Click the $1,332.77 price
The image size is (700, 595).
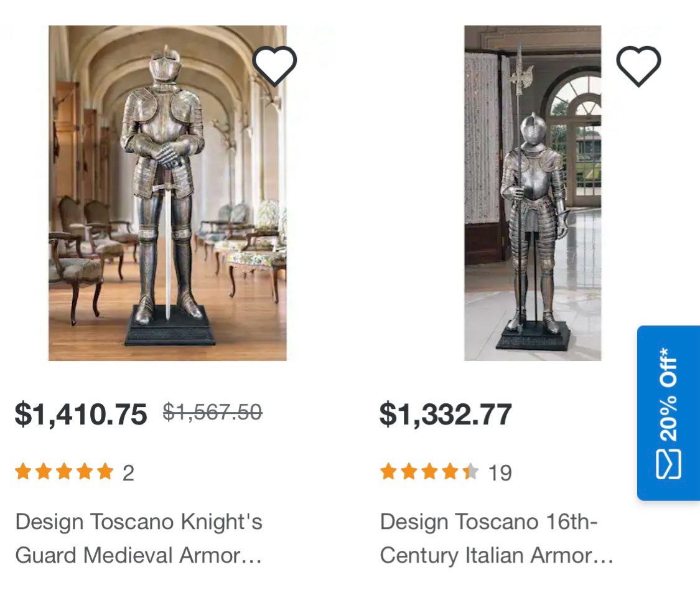pyautogui.click(x=446, y=415)
